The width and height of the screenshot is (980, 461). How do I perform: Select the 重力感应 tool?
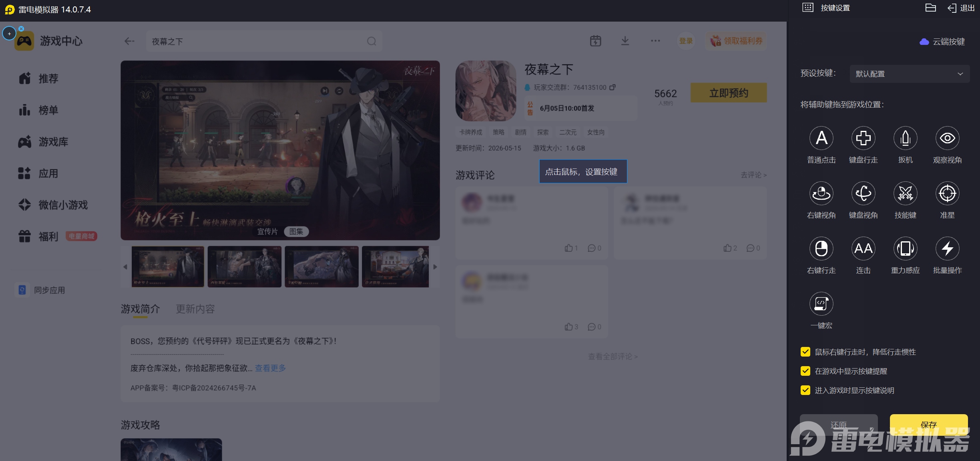(905, 249)
